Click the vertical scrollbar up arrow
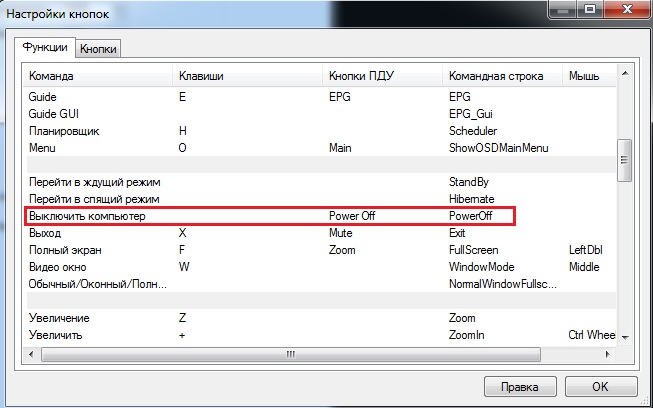 tap(625, 76)
